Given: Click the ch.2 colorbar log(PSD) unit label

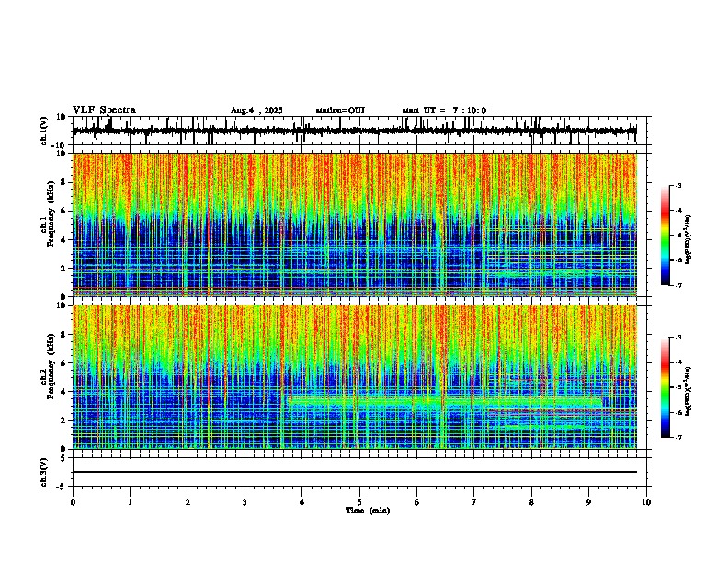Looking at the screenshot, I should coord(688,390).
